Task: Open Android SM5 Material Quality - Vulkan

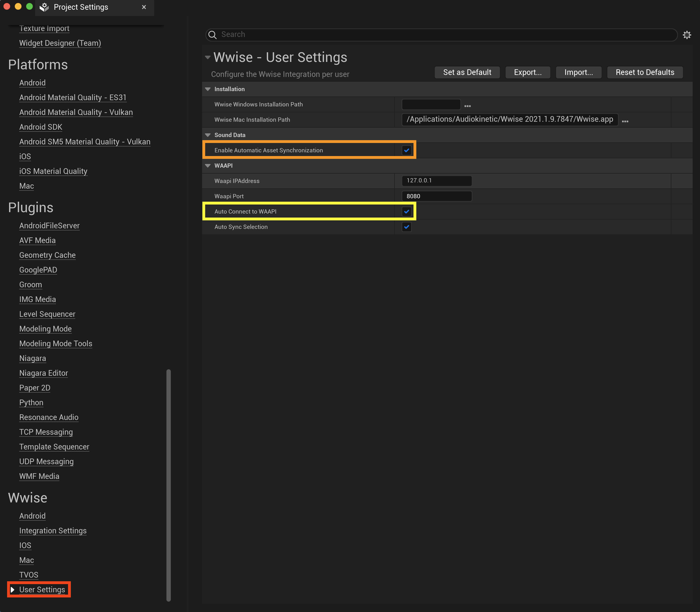Action: click(x=85, y=142)
